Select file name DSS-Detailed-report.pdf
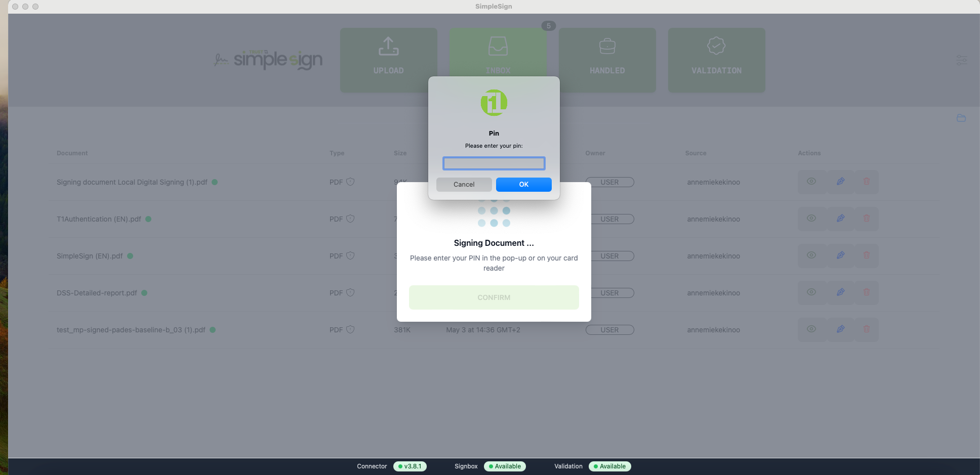 [97, 293]
